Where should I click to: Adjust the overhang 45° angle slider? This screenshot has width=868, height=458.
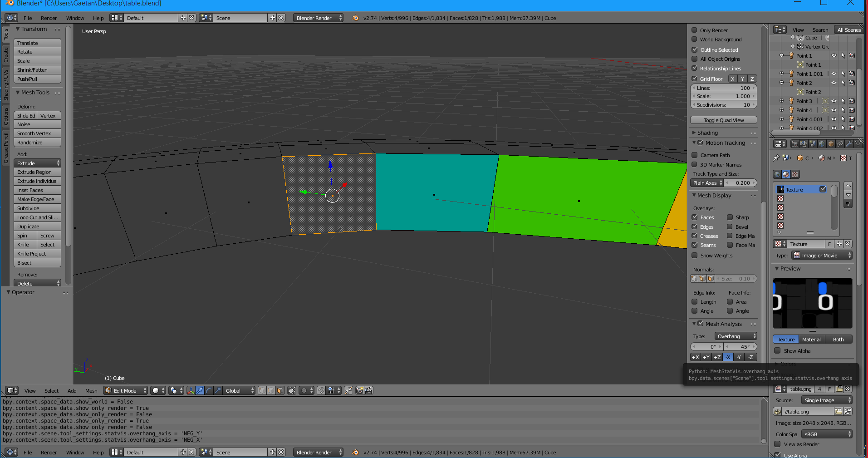click(741, 347)
